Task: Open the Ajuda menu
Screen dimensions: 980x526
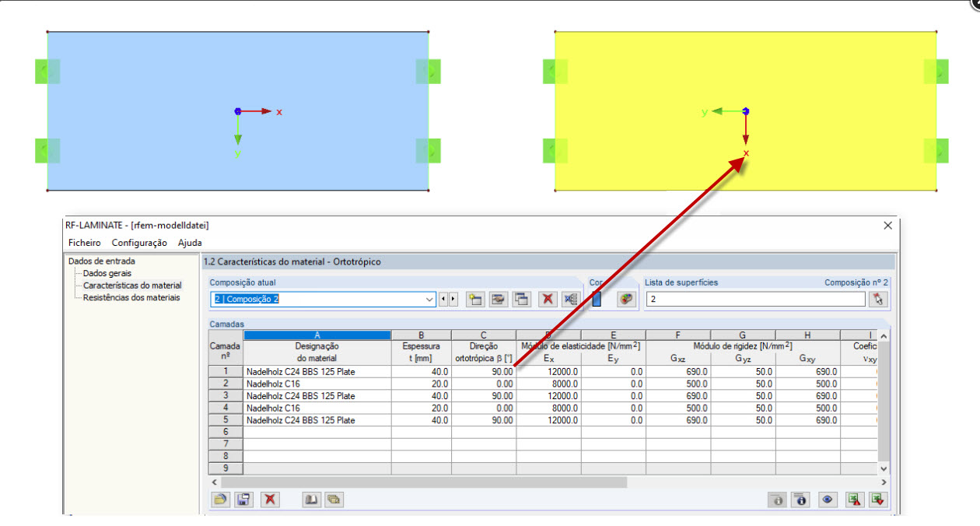Action: click(x=190, y=243)
